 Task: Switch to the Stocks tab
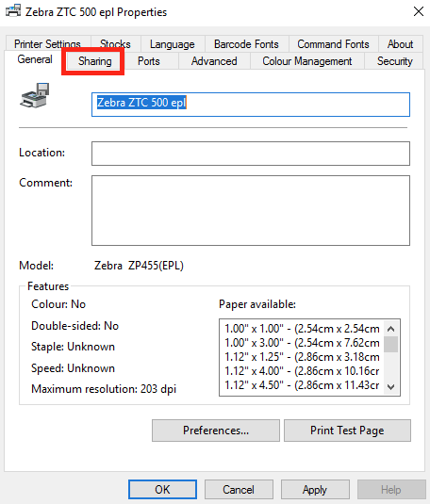click(115, 44)
